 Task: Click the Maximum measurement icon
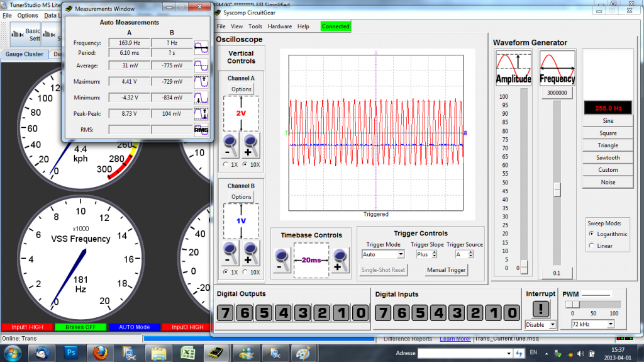[201, 81]
